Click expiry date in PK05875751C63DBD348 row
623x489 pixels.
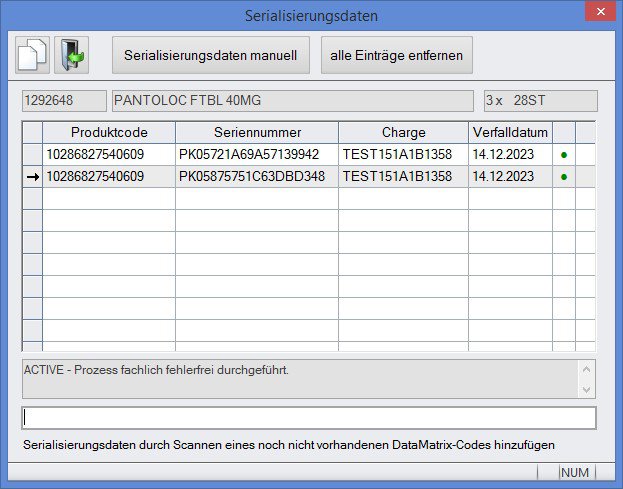click(510, 176)
